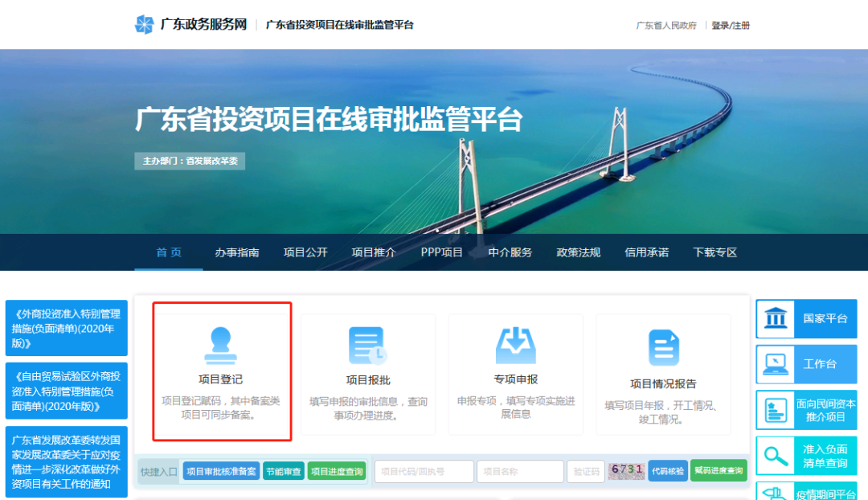Screen dimensions: 868x500
Task: Click the 准入负面清单查询 magnifier icon
Action: click(x=776, y=456)
